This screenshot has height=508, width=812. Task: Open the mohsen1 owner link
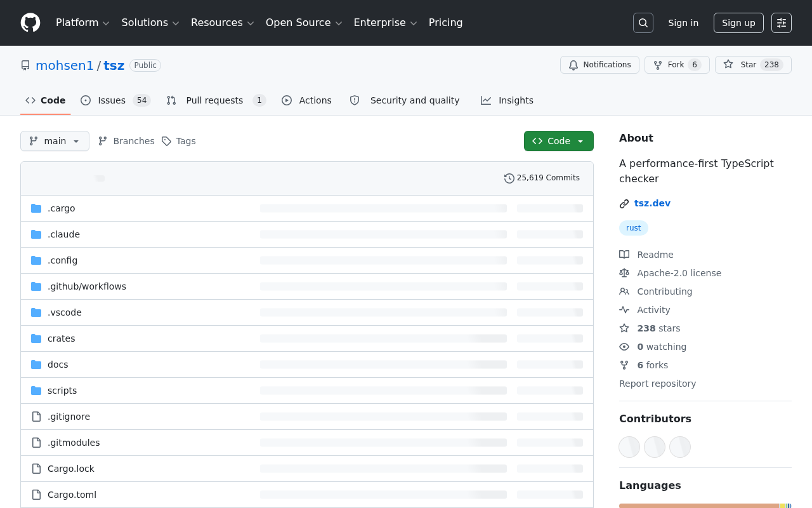point(65,65)
